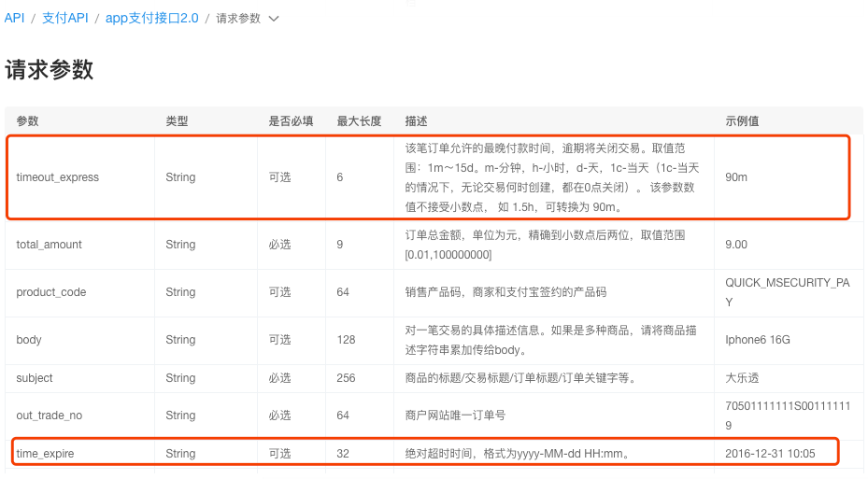
Task: Click the 类型 column header
Action: 178,121
